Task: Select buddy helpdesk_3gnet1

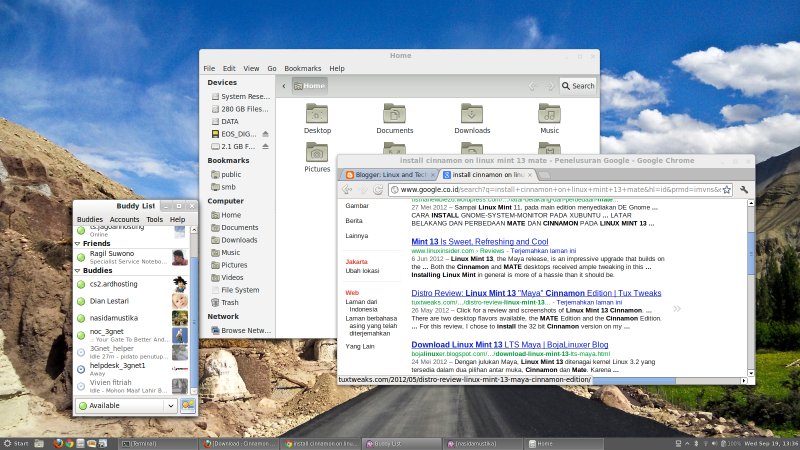Action: pos(132,369)
